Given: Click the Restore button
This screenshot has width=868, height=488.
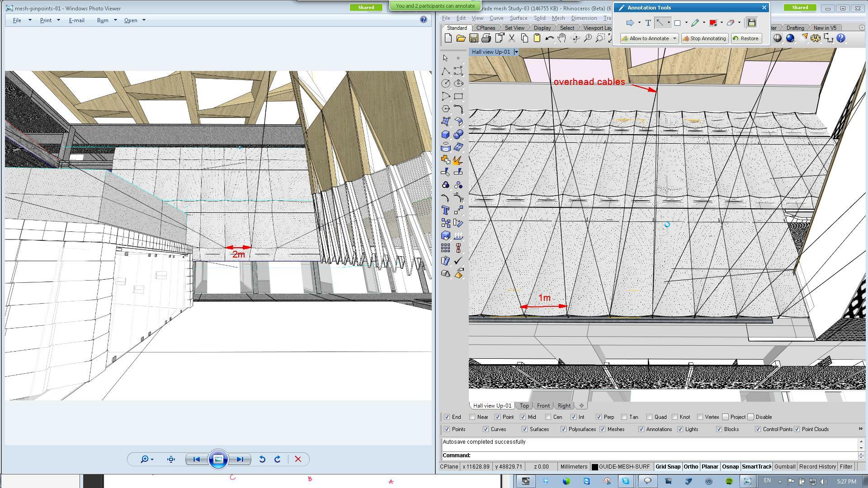Looking at the screenshot, I should click(745, 38).
